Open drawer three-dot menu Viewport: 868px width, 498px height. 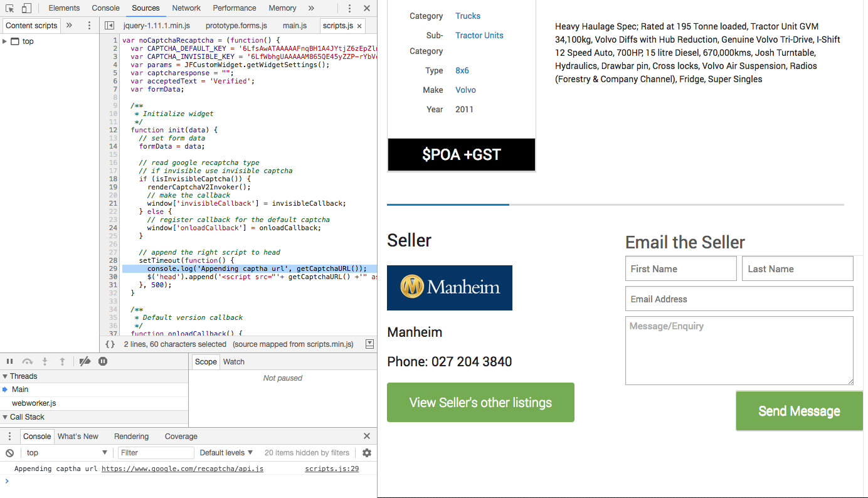click(x=9, y=437)
